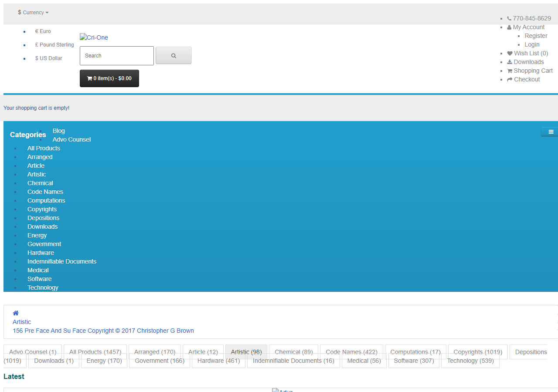Open Wish List (0)
Viewport: 558px width, 392px height.
[527, 53]
